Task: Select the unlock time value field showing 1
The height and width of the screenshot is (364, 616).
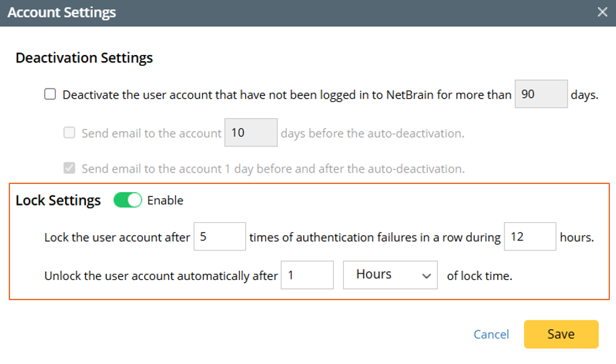Action: click(x=306, y=275)
